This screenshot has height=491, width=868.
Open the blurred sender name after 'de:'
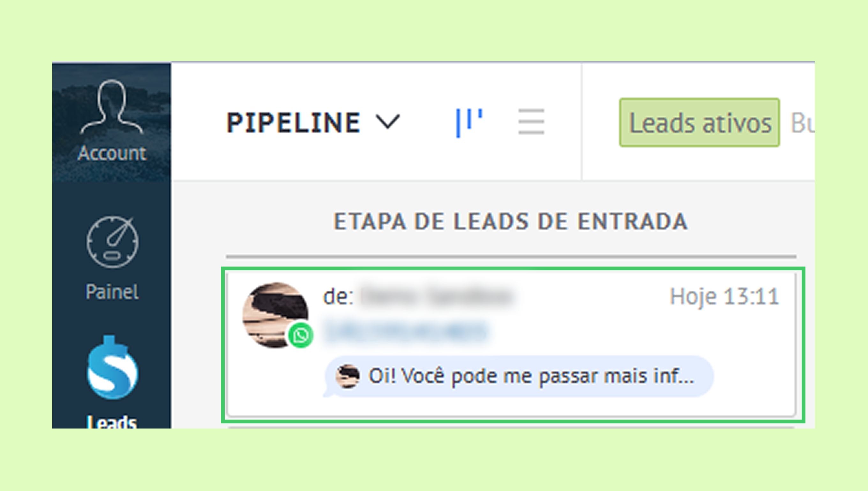[x=437, y=297]
